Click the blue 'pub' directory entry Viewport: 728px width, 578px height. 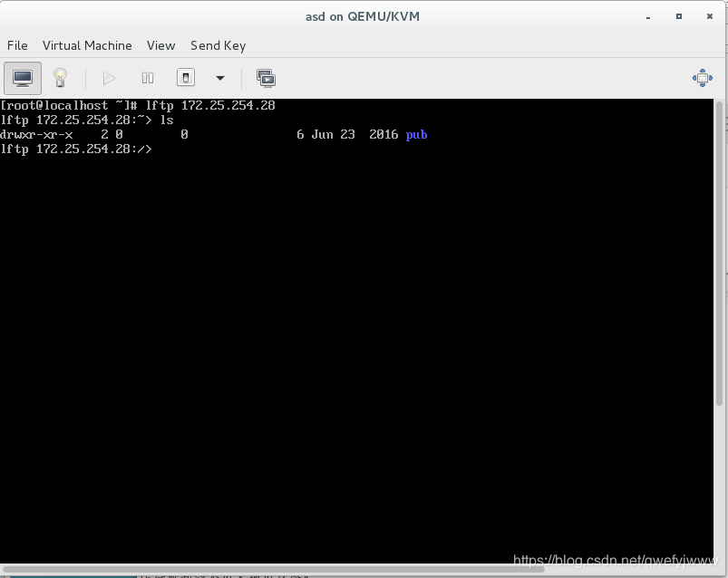[416, 134]
